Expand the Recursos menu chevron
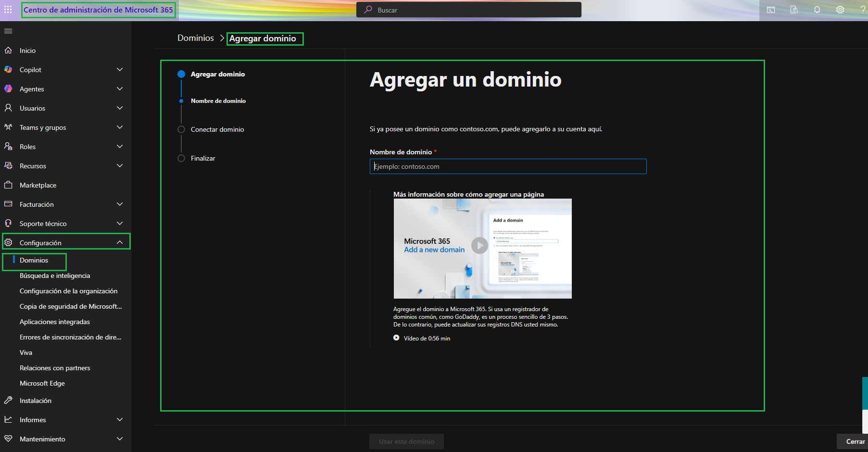This screenshot has width=868, height=452. (x=120, y=166)
